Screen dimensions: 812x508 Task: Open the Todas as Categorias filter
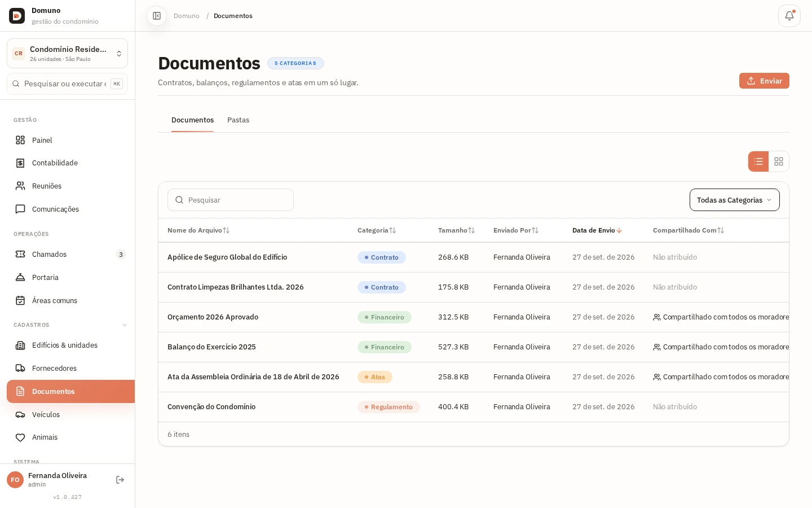click(735, 200)
